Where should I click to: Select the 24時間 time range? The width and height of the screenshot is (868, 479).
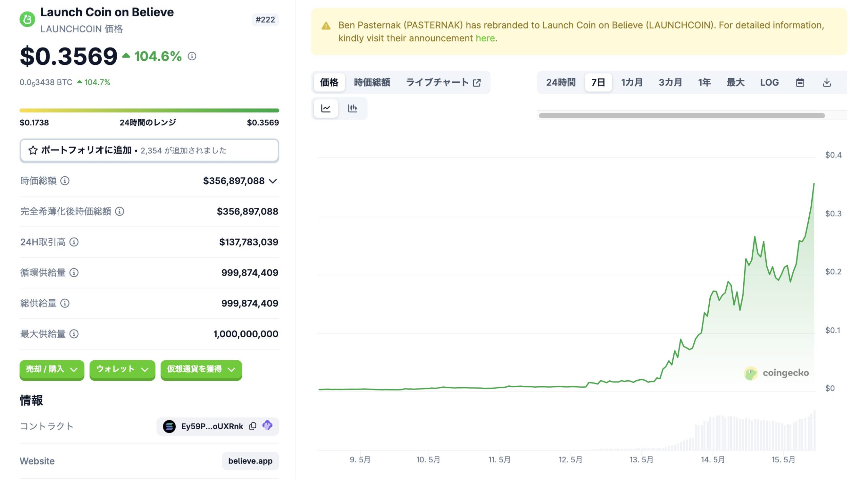(561, 82)
